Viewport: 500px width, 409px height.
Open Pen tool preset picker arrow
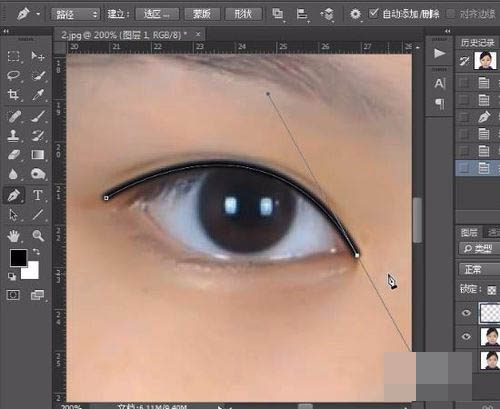point(39,14)
